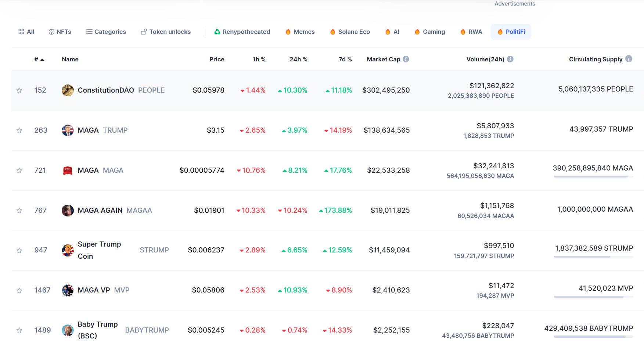Star ConstitutionDAO to add to watchlist
Image resolution: width=644 pixels, height=348 pixels.
click(x=19, y=90)
